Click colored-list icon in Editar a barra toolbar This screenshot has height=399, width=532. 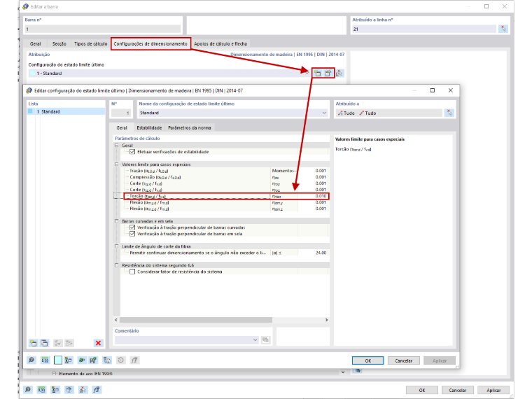tap(55, 389)
